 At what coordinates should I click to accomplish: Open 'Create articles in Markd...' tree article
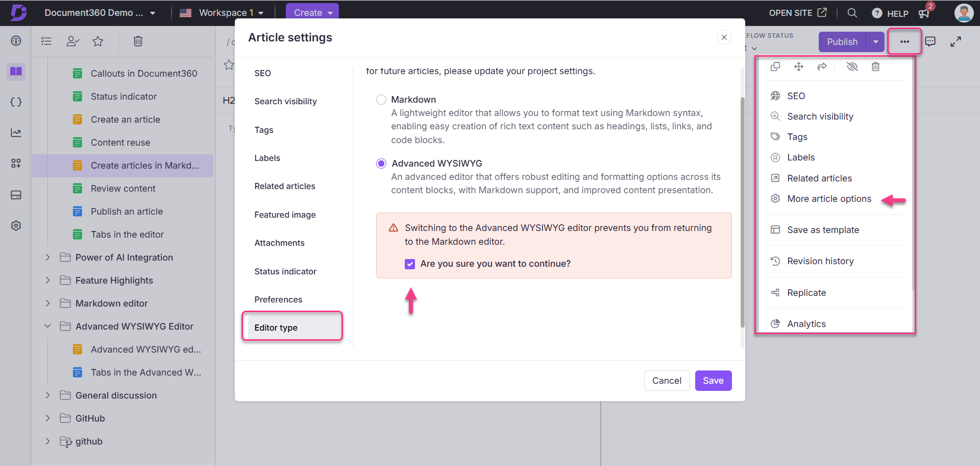pos(145,166)
